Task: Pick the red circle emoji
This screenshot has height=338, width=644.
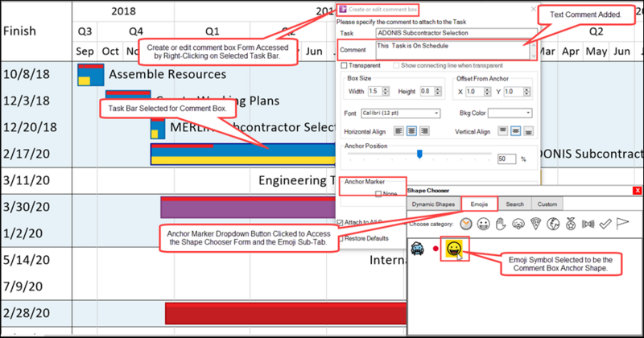Action: 436,249
